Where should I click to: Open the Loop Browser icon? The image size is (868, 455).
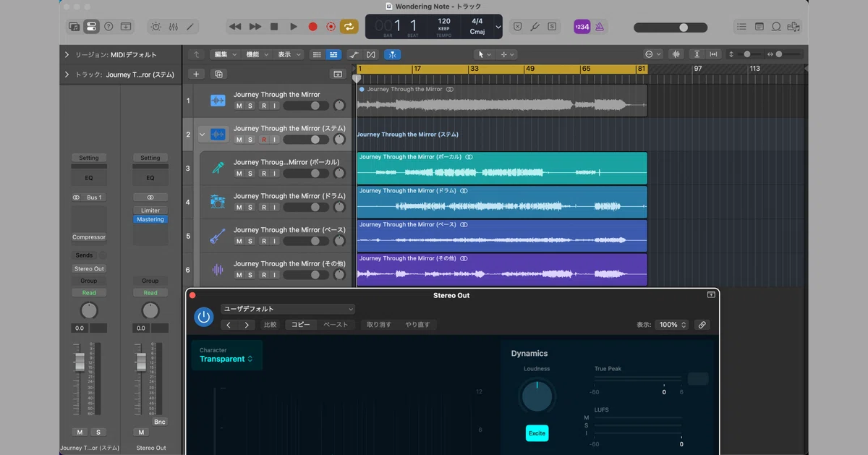point(776,27)
